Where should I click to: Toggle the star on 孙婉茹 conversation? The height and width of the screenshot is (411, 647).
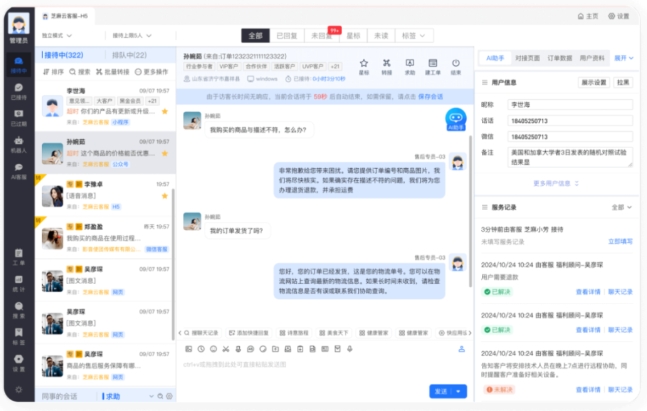coord(165,154)
